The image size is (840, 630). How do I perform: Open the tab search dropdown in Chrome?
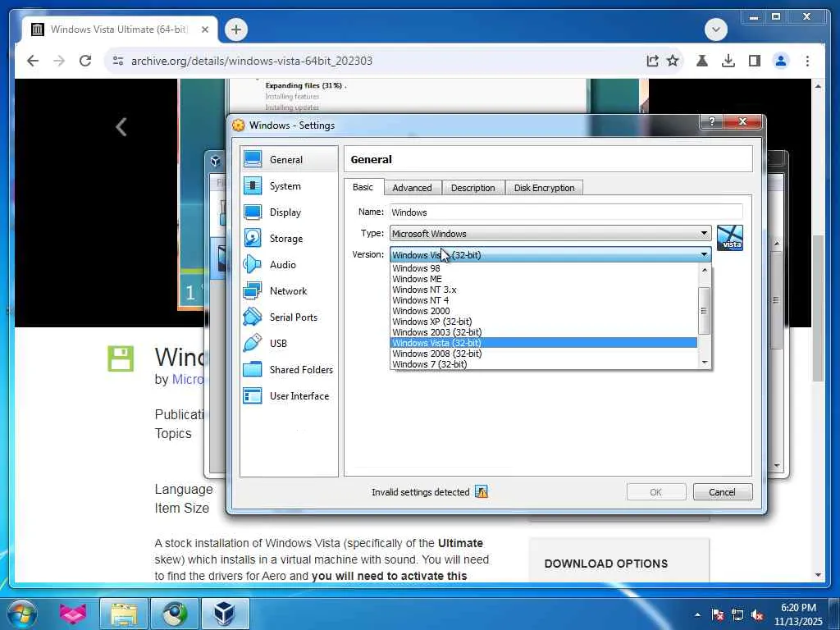(x=715, y=30)
